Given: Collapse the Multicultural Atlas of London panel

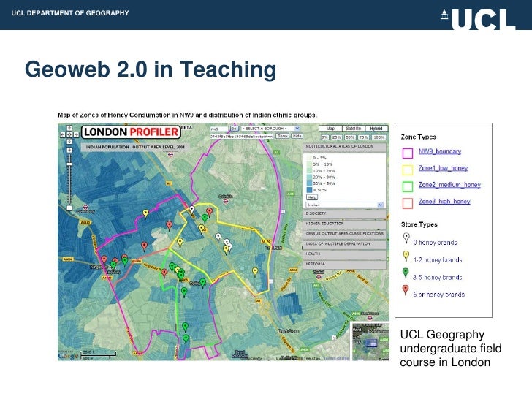Looking at the screenshot, I should (x=344, y=147).
